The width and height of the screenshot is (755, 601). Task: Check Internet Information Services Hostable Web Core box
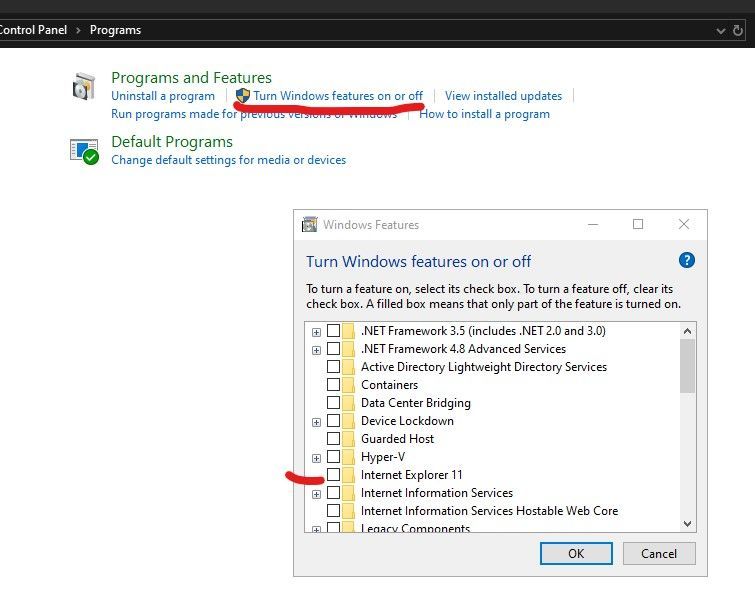[333, 510]
